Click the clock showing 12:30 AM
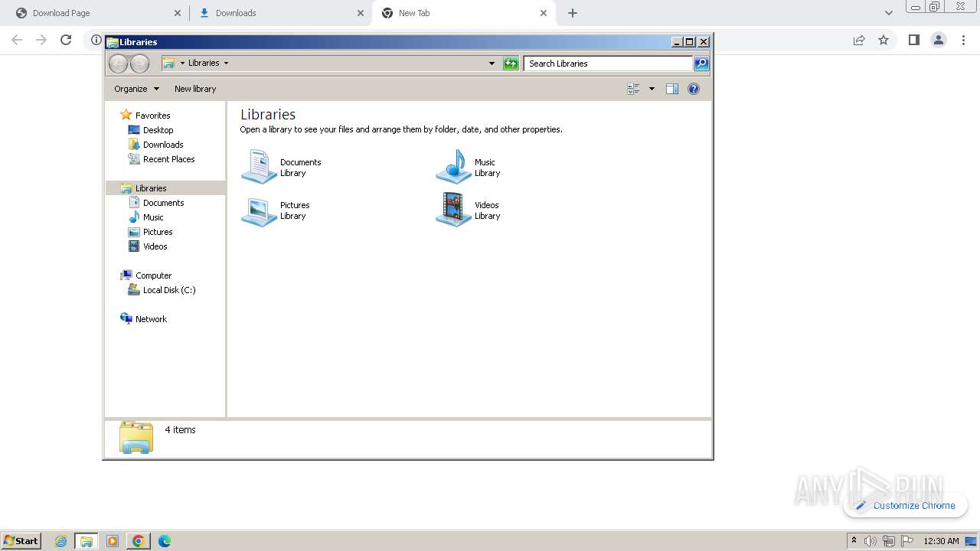Screen dimensions: 980x551 pos(941,541)
